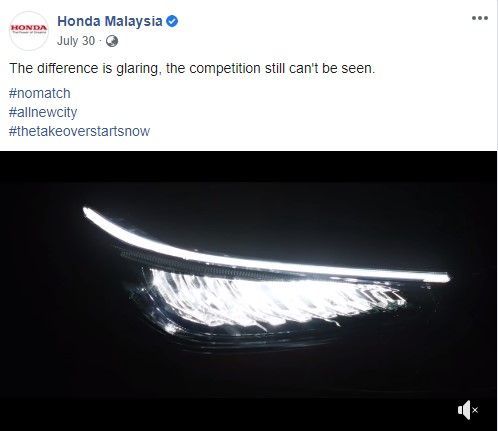This screenshot has width=498, height=431.
Task: Click the word "competition" in the caption
Action: [x=224, y=68]
